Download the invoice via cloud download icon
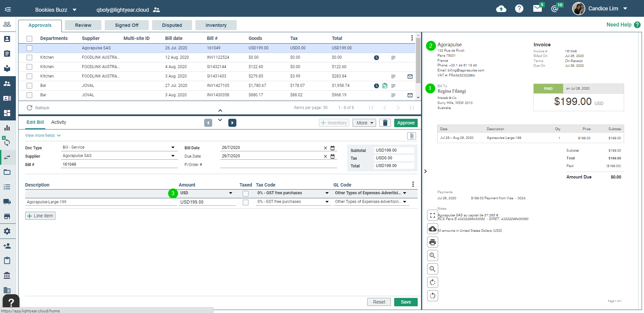 click(432, 229)
